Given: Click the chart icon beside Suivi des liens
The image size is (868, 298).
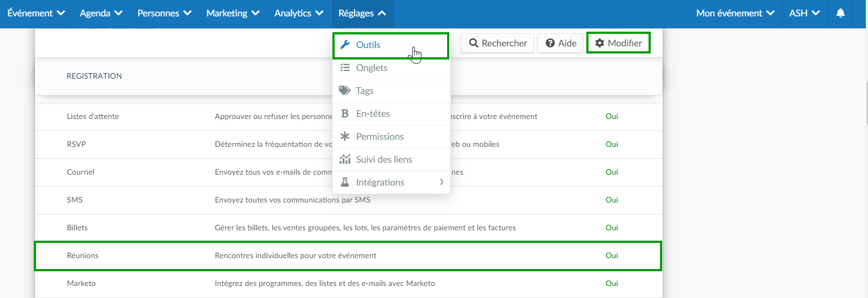Looking at the screenshot, I should click(345, 159).
